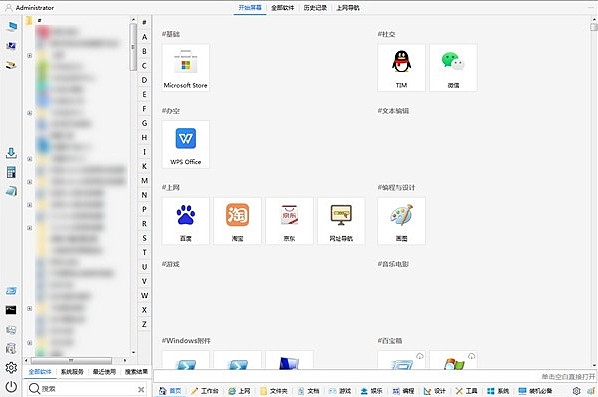Image resolution: width=598 pixels, height=397 pixels.
Task: Open the Baidu paw shortcut
Action: pos(185,221)
